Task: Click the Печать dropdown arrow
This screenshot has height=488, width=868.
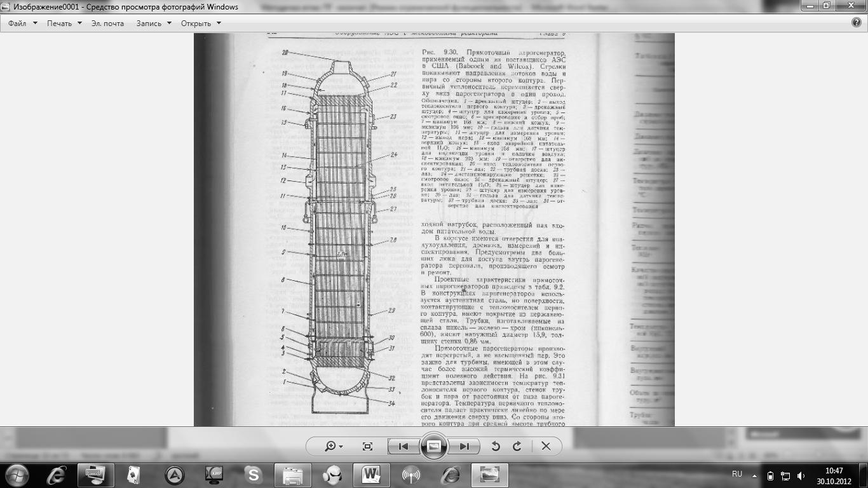Action: [79, 23]
